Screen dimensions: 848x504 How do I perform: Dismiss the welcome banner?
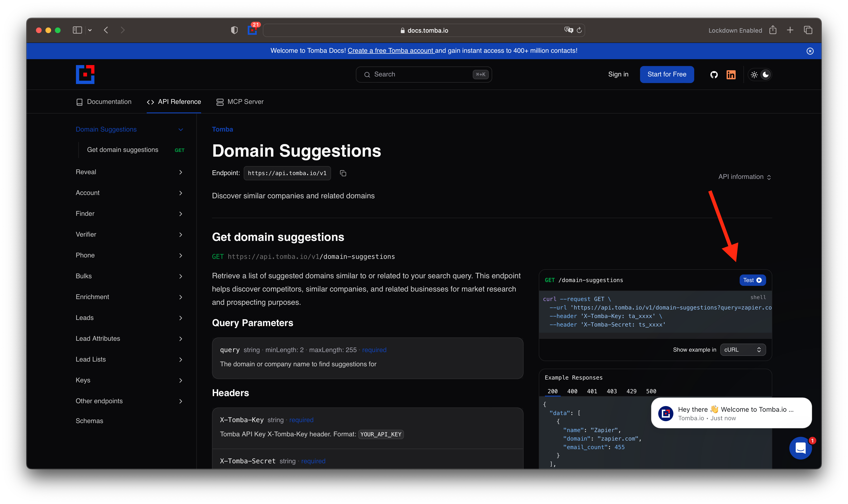(x=810, y=51)
